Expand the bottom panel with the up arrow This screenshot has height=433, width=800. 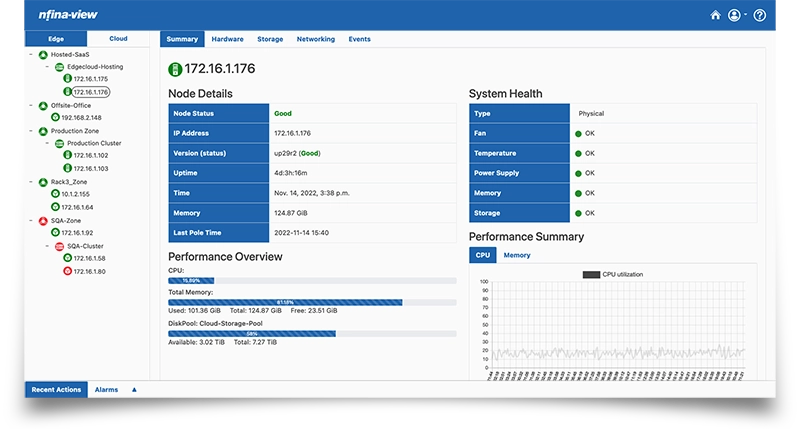pos(134,390)
